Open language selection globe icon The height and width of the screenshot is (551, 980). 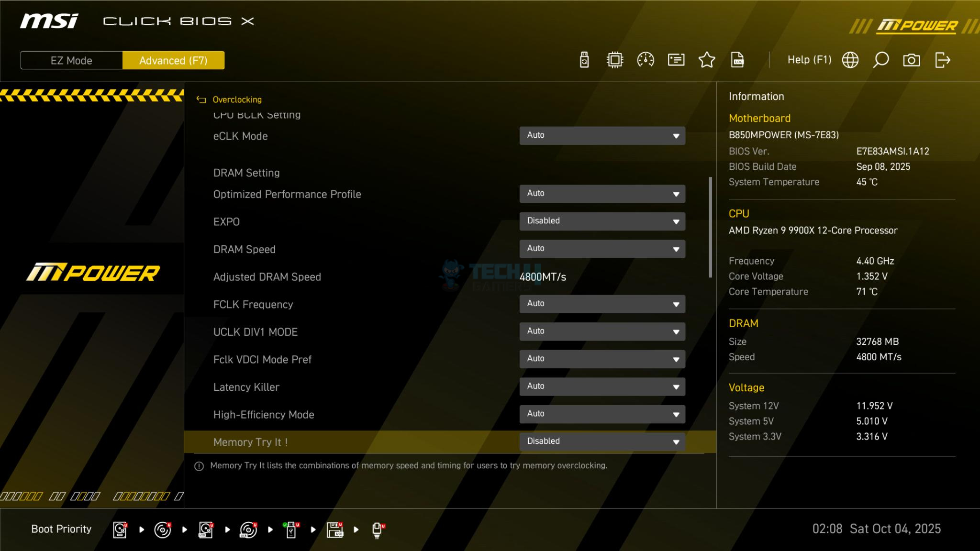click(850, 60)
